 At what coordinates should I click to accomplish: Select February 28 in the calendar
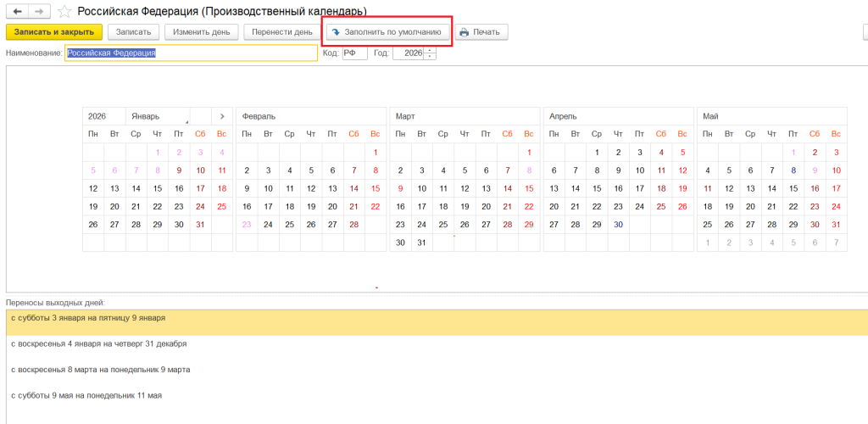354,225
